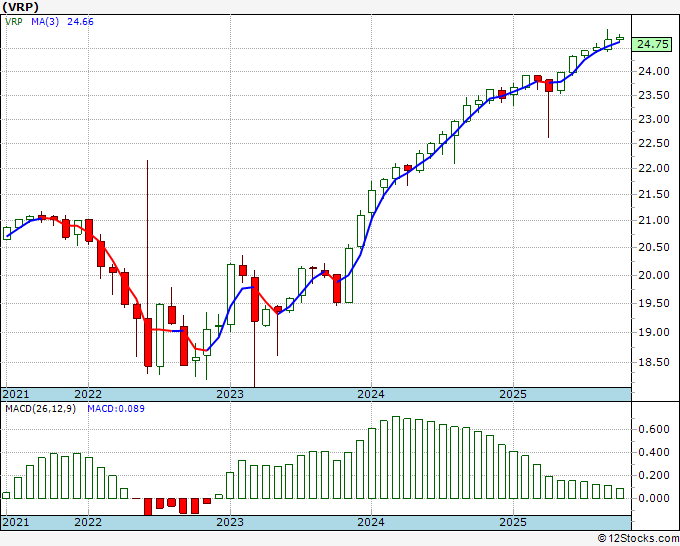The height and width of the screenshot is (546, 680).
Task: Click the 21.00 price axis label
Action: (654, 220)
